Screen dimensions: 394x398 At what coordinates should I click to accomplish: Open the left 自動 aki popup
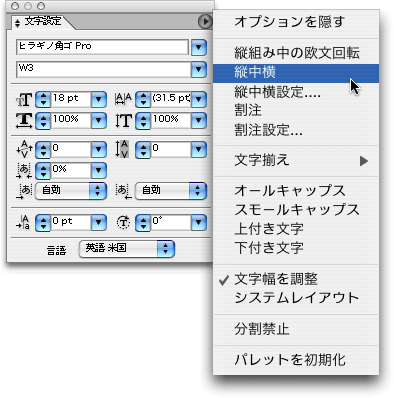tap(71, 191)
